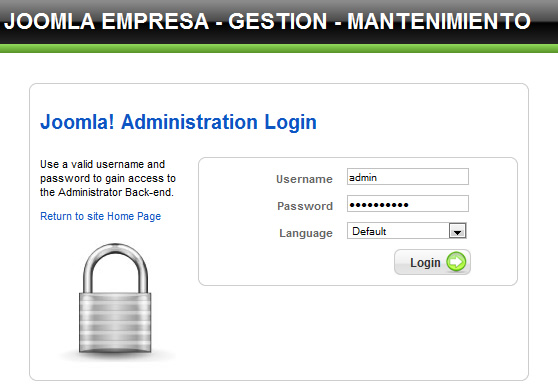This screenshot has height=392, width=558.
Task: Click the Login button
Action: point(432,262)
